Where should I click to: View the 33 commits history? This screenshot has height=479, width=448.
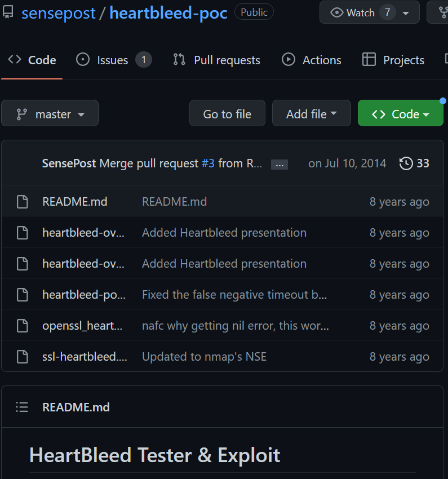coord(414,163)
